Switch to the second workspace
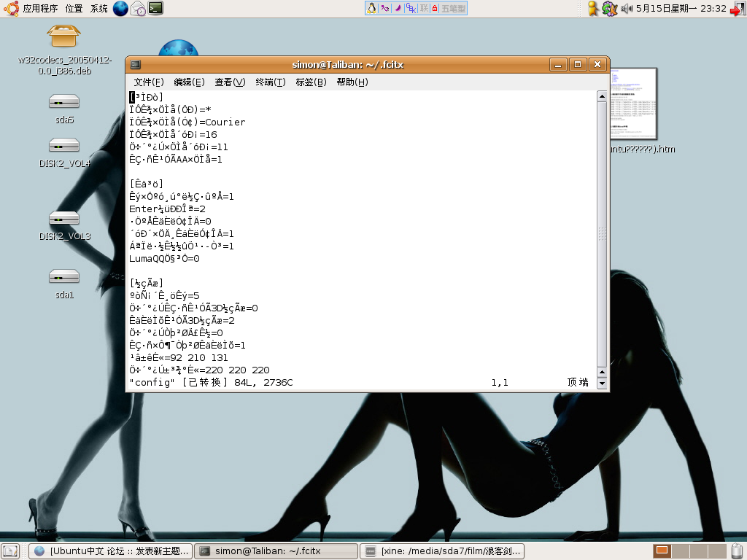This screenshot has width=747, height=560. (x=680, y=551)
